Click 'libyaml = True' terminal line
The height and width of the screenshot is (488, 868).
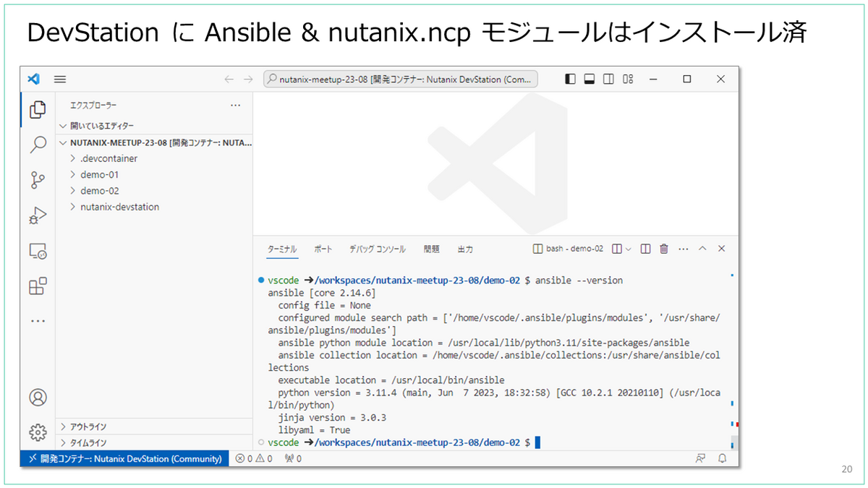coord(314,429)
